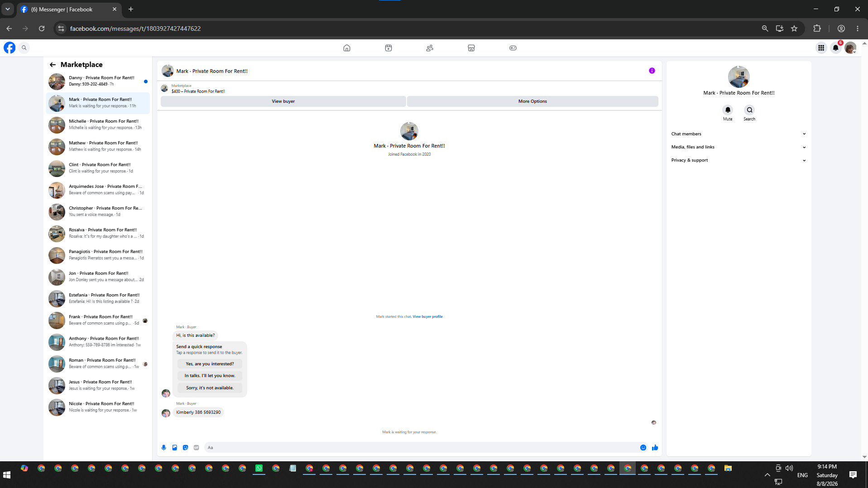Image resolution: width=868 pixels, height=488 pixels.
Task: Open Michelle's Private Room conversation
Action: (x=98, y=125)
